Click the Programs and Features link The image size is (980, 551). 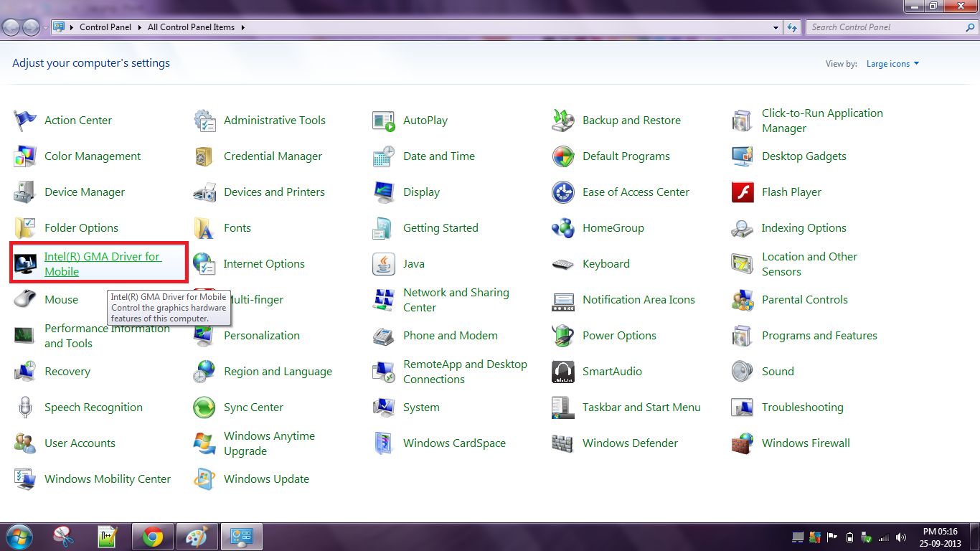[819, 336]
